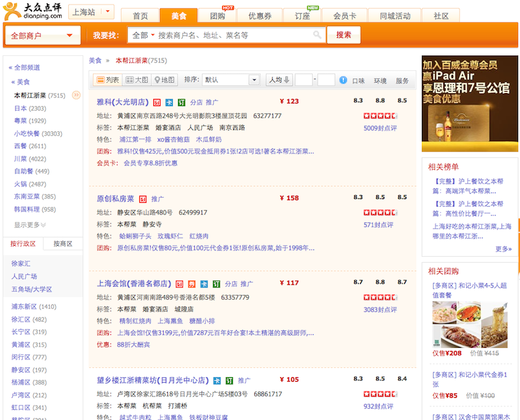
Task: Open 订座 navigation tab
Action: click(302, 16)
